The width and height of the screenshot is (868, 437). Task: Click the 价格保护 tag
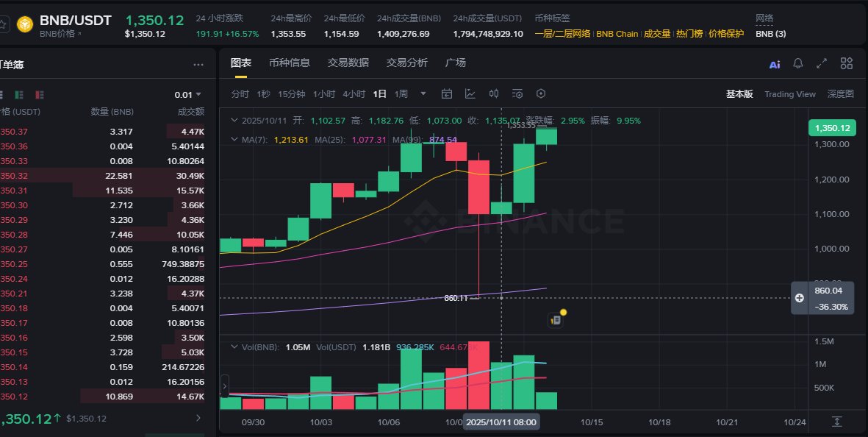coord(726,34)
